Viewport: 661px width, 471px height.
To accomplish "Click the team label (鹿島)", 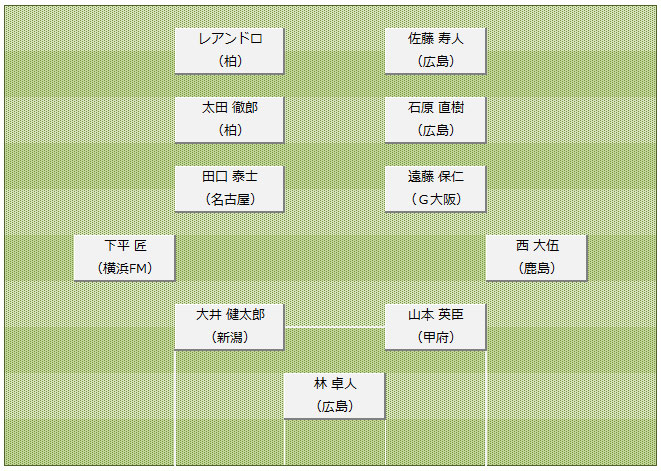I will click(x=537, y=268).
